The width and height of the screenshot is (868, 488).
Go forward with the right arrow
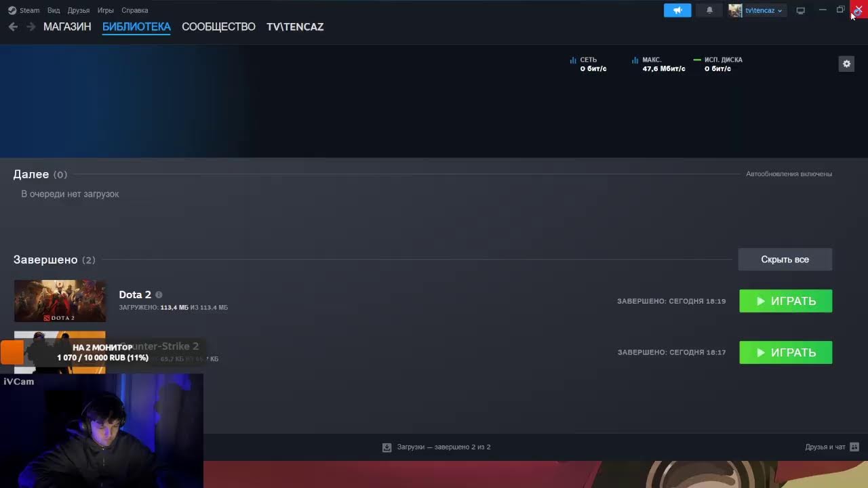pyautogui.click(x=31, y=27)
